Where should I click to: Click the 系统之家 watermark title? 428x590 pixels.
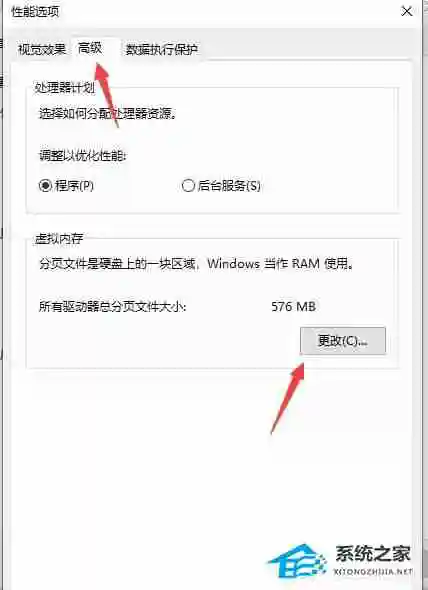[x=373, y=554]
